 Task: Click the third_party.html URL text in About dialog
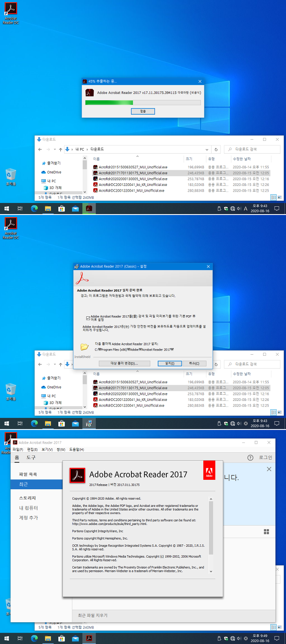coord(110,524)
